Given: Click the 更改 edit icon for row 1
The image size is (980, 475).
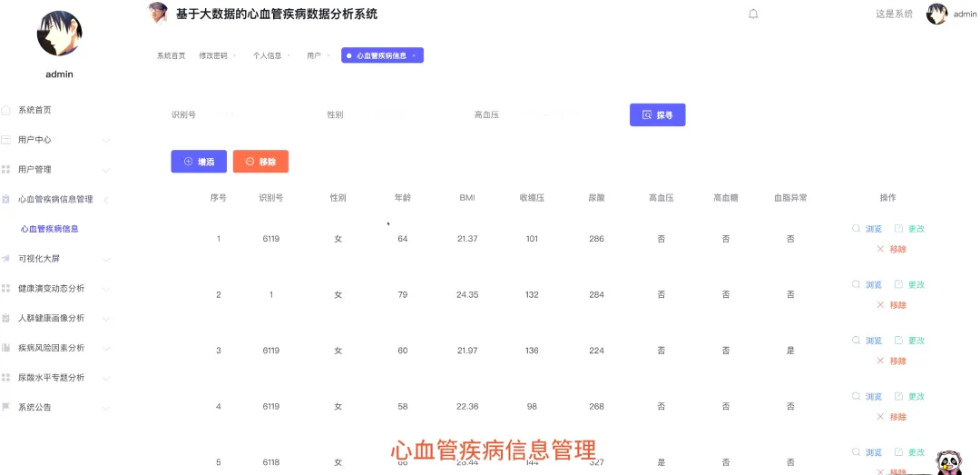Looking at the screenshot, I should coord(898,229).
